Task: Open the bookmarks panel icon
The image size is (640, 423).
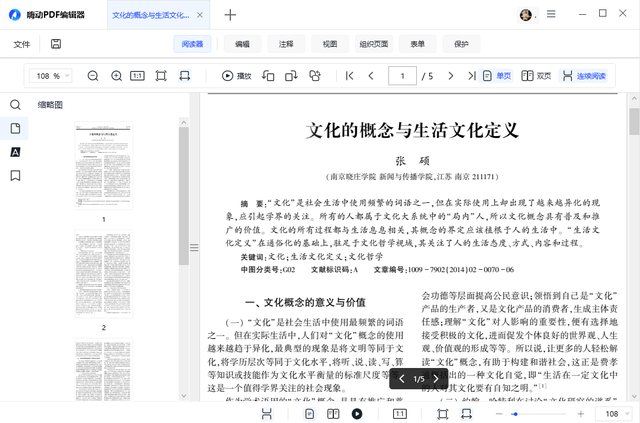Action: 15,176
